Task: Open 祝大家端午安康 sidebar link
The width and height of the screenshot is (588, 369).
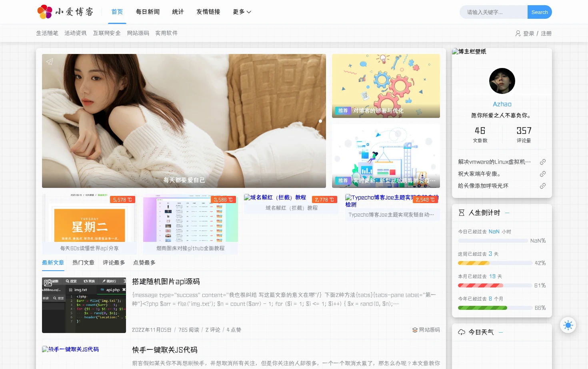Action: 479,174
